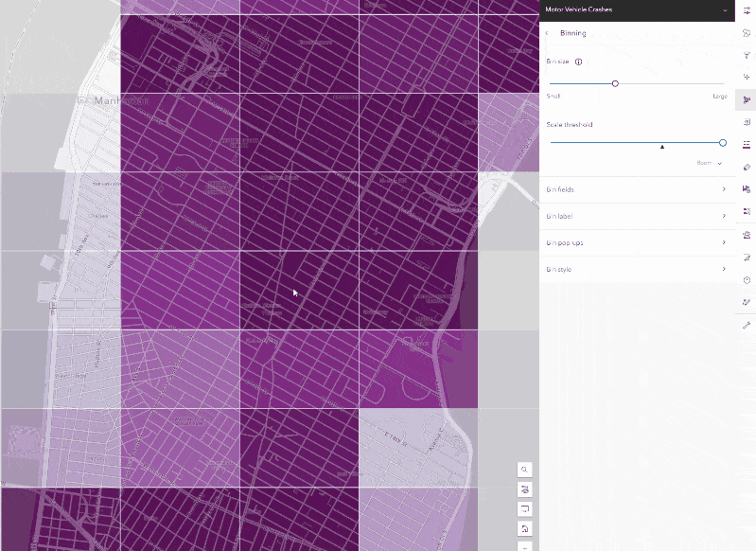Open the Labels tag icon

click(x=747, y=167)
